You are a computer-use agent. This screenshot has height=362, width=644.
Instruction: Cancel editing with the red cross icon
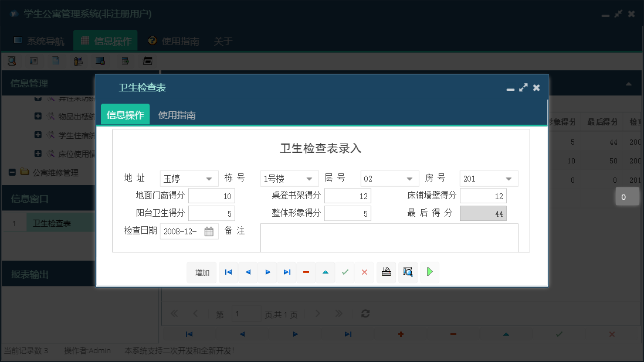[x=364, y=272]
